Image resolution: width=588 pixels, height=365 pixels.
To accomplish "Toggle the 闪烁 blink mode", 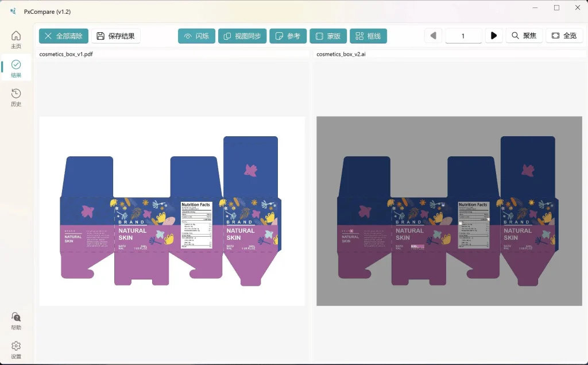I will 196,36.
